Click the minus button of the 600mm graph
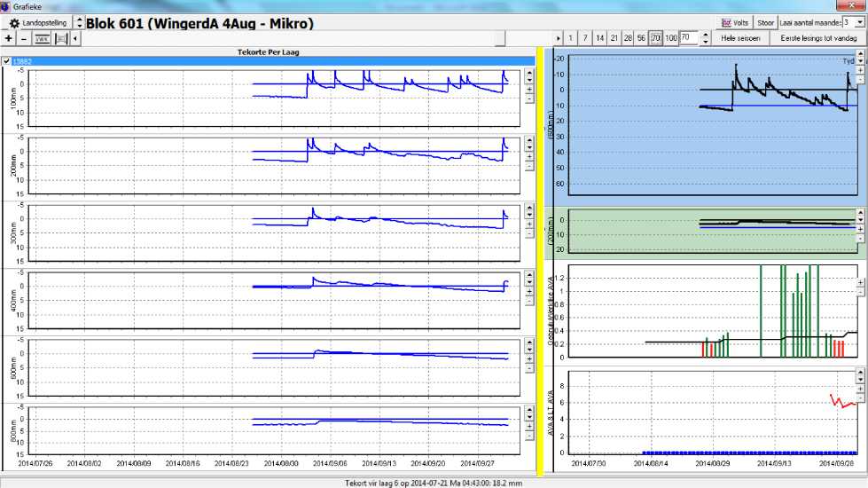The image size is (868, 488). tap(529, 368)
